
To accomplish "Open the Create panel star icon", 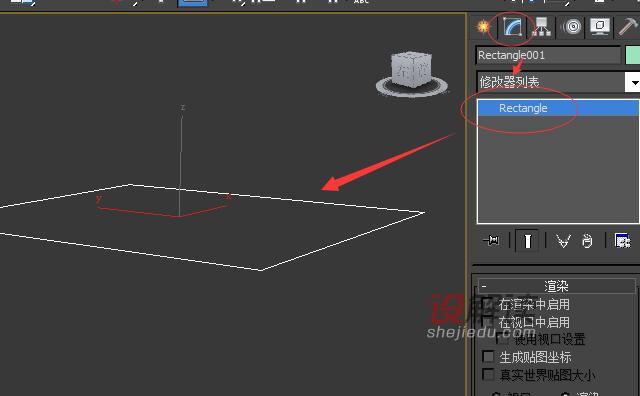I will (x=483, y=27).
